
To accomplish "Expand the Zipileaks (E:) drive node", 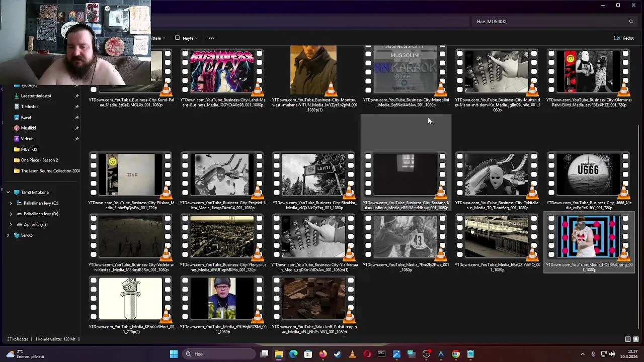I will [x=11, y=224].
